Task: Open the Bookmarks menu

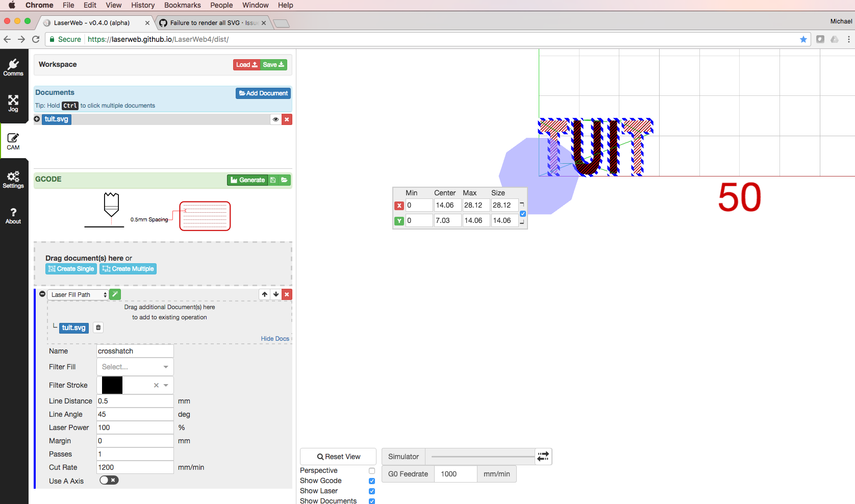Action: click(182, 5)
